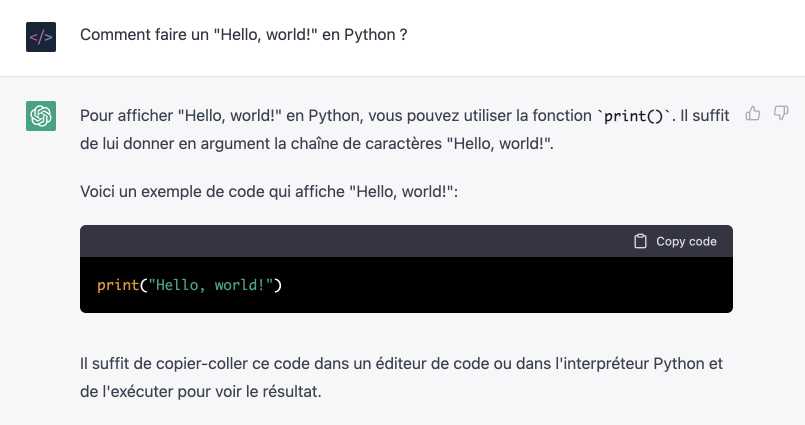This screenshot has width=805, height=425.
Task: Click the closing parenthesis in code block
Action: pyautogui.click(x=278, y=285)
